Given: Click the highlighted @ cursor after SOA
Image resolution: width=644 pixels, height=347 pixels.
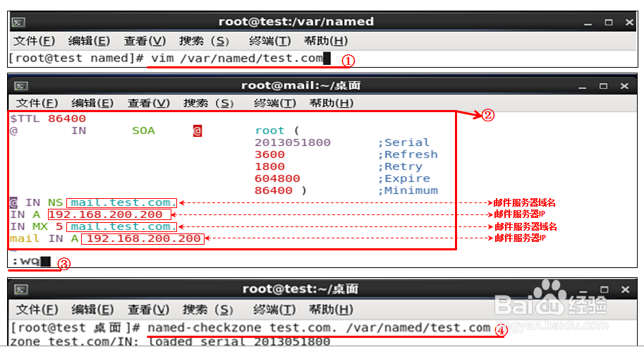Looking at the screenshot, I should point(198,131).
